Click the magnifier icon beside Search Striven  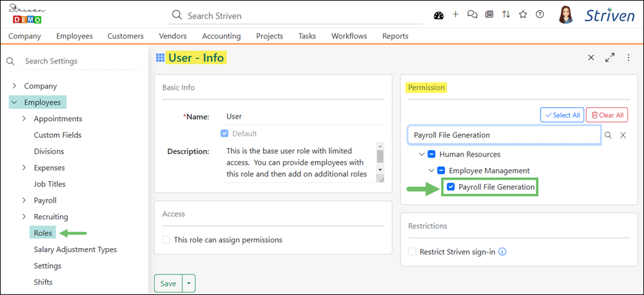tap(177, 15)
